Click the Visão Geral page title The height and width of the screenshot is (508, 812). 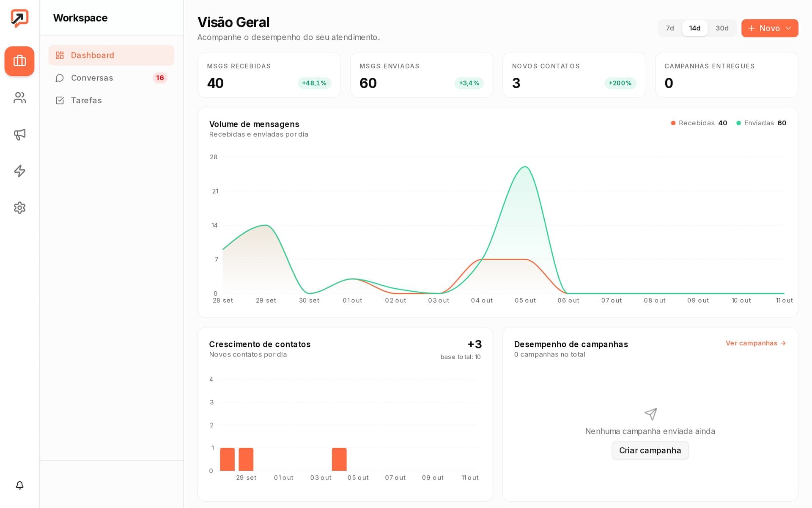pyautogui.click(x=233, y=22)
